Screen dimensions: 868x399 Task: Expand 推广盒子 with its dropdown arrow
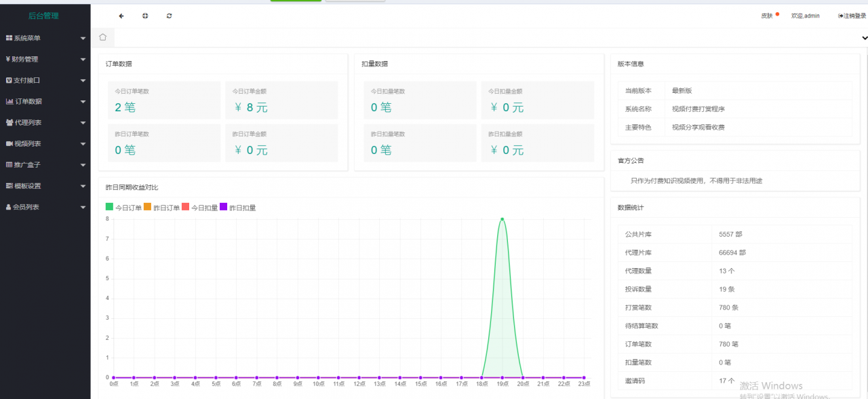click(x=83, y=165)
